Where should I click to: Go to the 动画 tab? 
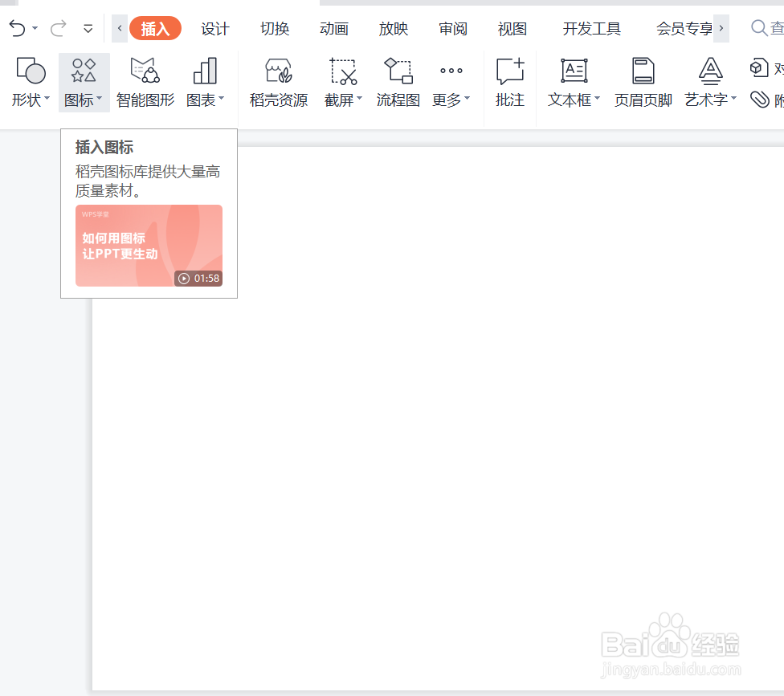tap(334, 28)
